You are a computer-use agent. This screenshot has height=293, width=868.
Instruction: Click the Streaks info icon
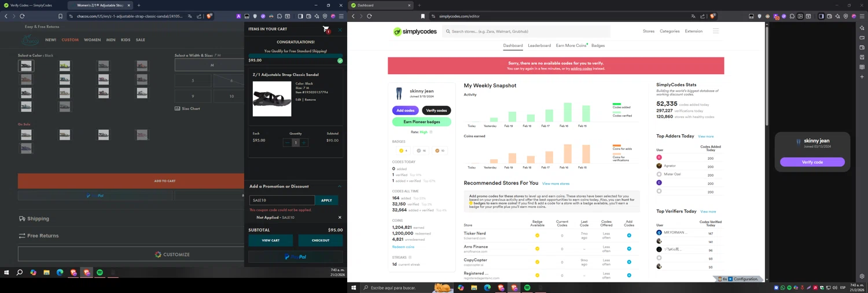click(410, 258)
